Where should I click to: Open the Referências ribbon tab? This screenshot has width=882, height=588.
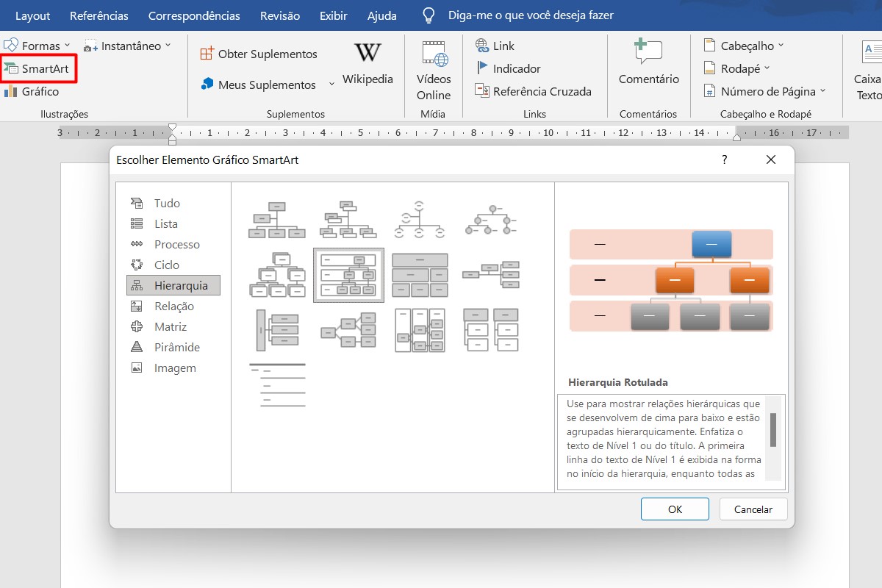point(99,15)
